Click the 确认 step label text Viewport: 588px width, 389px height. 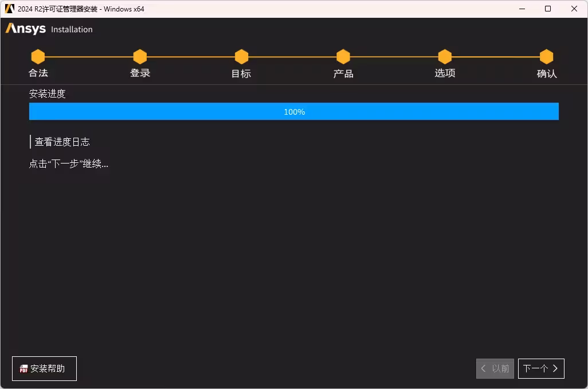point(547,73)
